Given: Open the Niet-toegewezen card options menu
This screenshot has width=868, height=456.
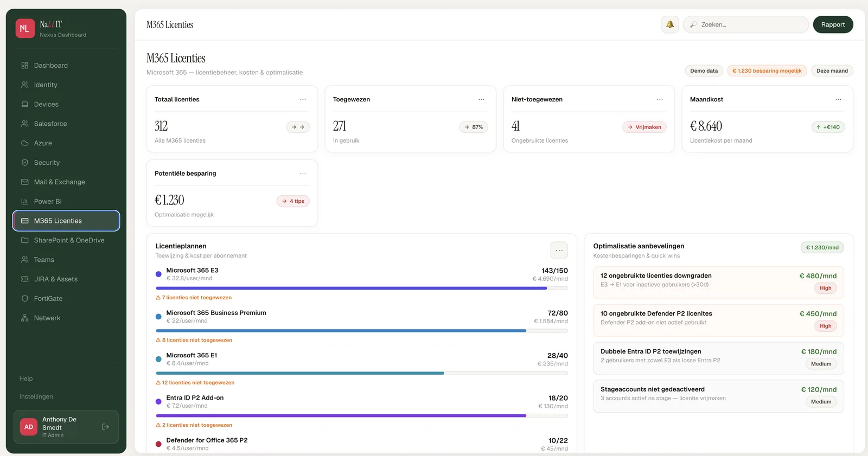Looking at the screenshot, I should [660, 100].
